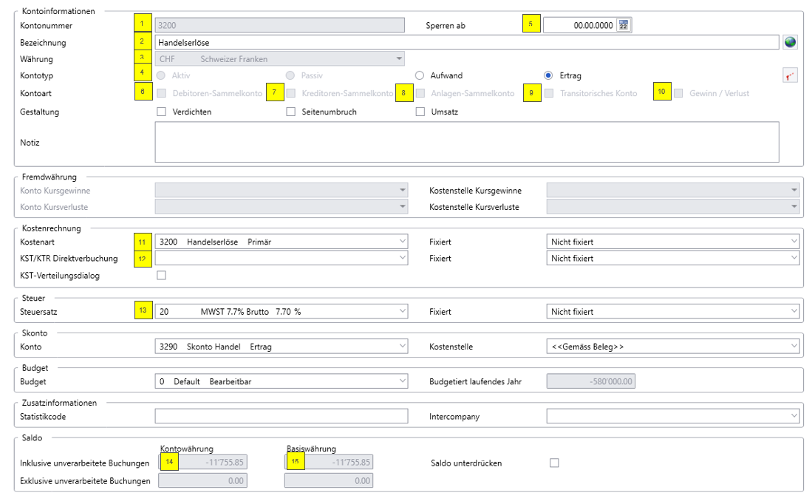812x504 pixels.
Task: Open the Währung CHF dropdown
Action: [279, 58]
